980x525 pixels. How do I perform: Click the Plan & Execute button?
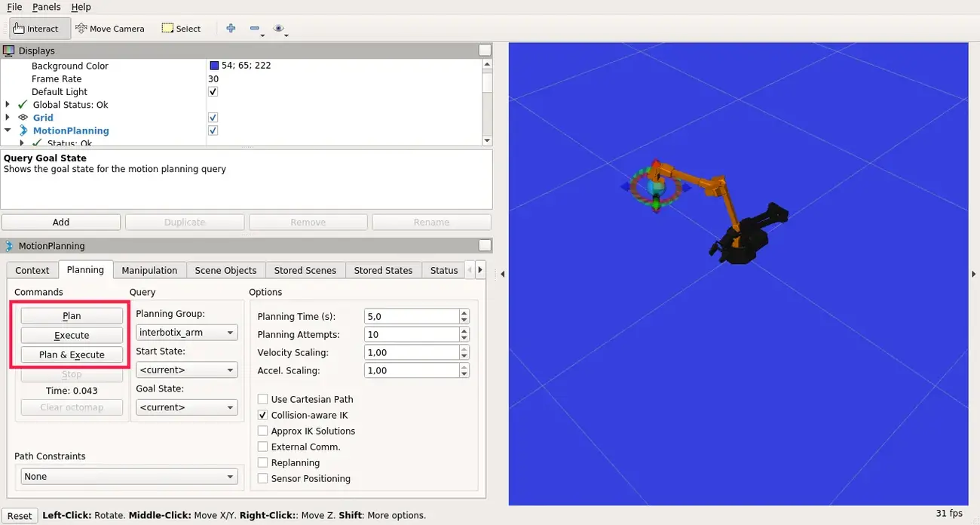(71, 355)
